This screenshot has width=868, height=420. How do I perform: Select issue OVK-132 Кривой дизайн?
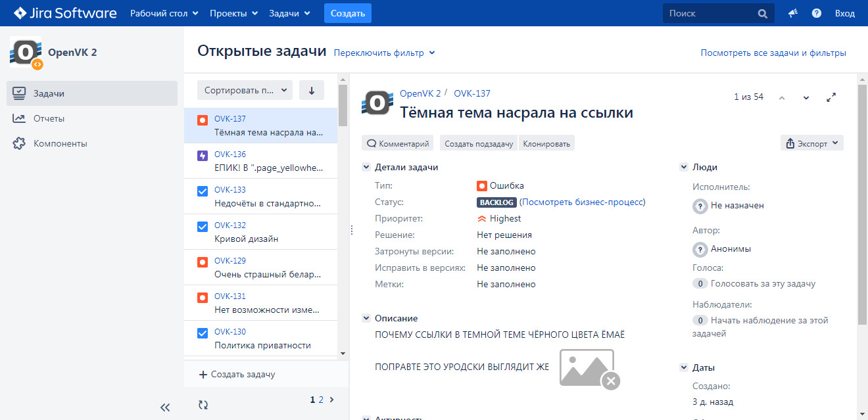[260, 232]
